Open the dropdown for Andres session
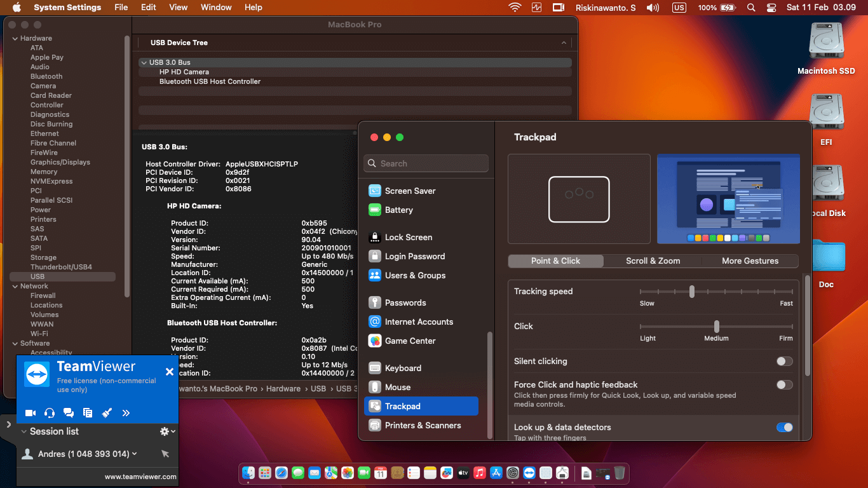The width and height of the screenshot is (868, 488). (x=135, y=454)
